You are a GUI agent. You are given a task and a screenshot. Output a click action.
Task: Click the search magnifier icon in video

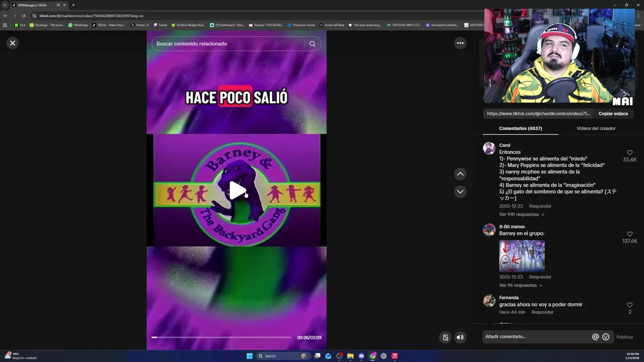point(312,44)
